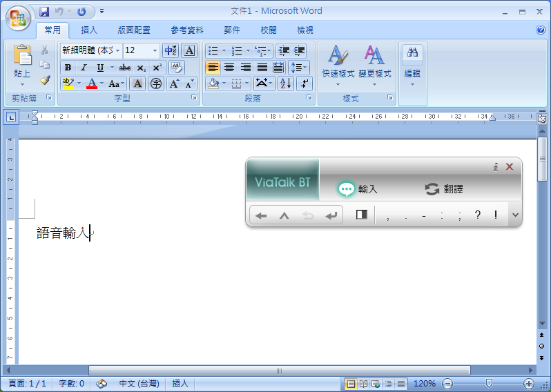Click the Sort A-Z icon

pos(286,84)
